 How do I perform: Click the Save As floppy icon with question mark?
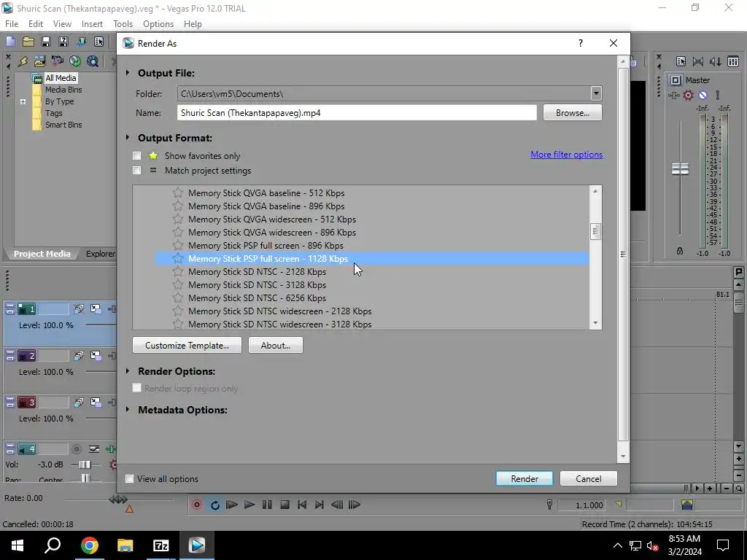[x=63, y=42]
